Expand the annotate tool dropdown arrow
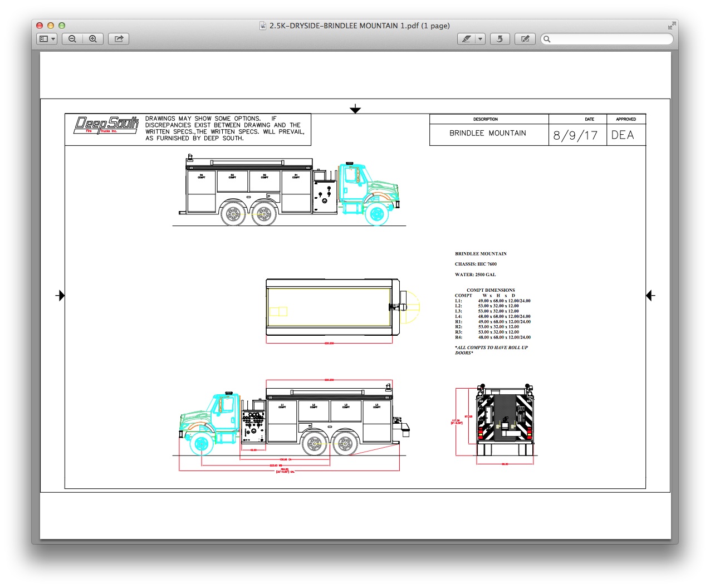The height and width of the screenshot is (588, 710). point(480,39)
